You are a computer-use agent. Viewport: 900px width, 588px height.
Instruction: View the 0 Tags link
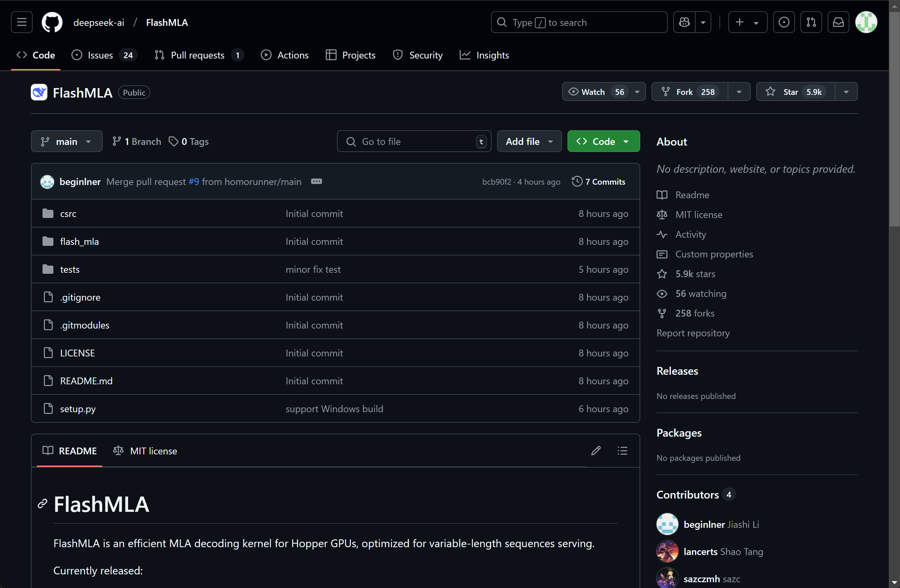(189, 141)
